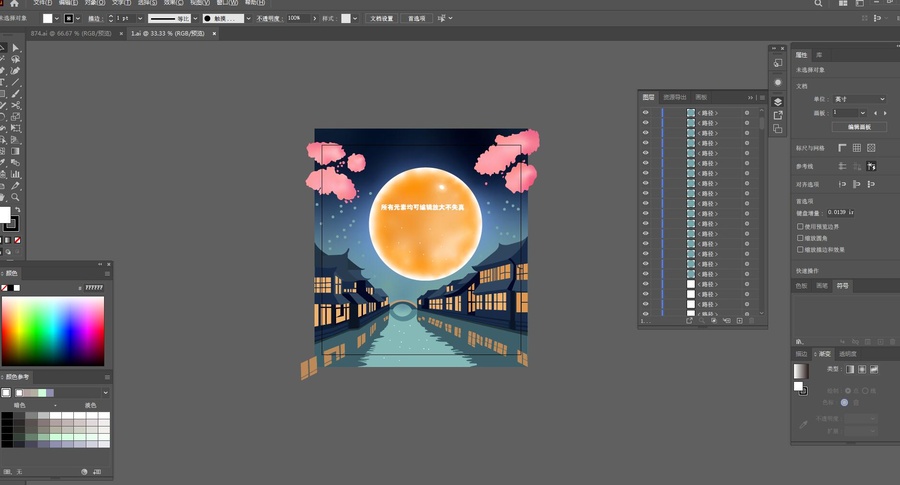900x485 pixels.
Task: Switch to 库 tab in Properties panel
Action: 819,55
